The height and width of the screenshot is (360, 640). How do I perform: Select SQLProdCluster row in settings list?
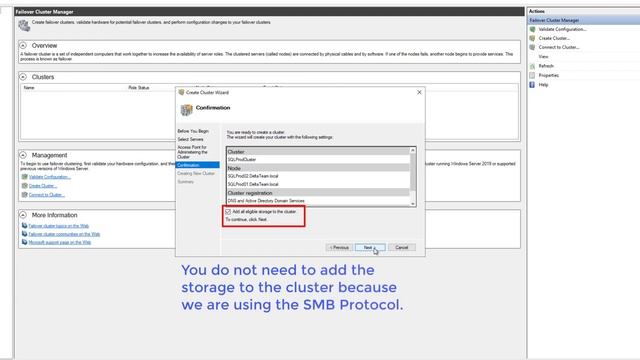point(318,160)
